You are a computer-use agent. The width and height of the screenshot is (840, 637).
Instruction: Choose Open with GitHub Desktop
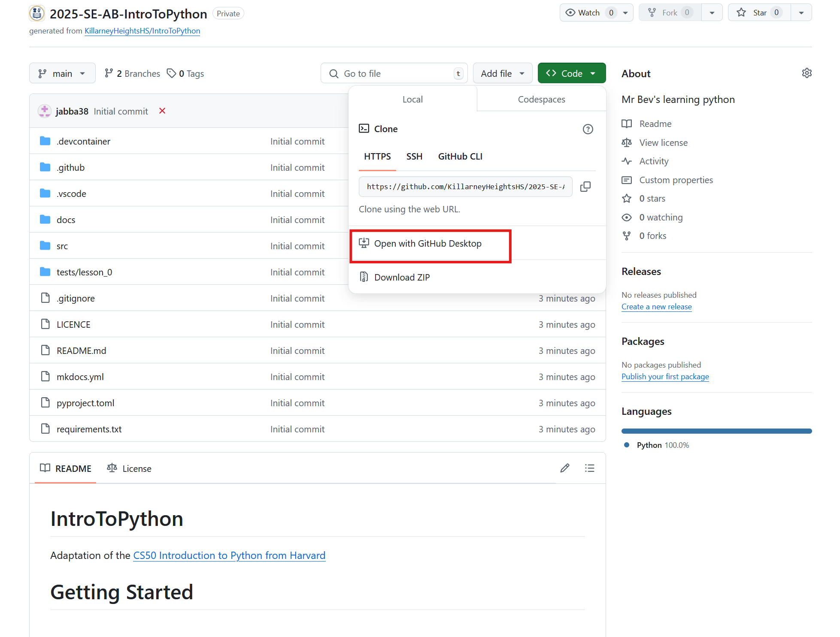(428, 243)
